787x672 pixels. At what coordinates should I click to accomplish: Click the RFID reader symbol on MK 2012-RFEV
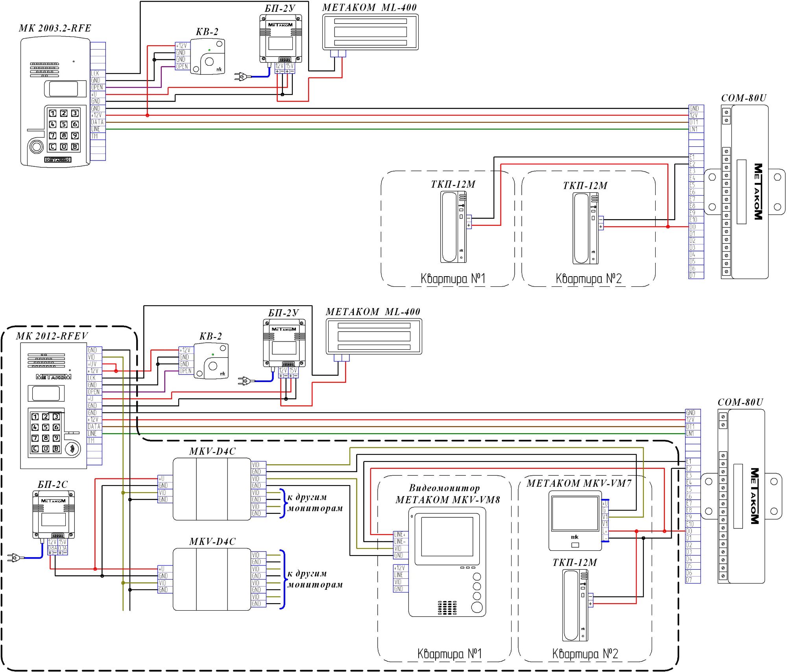(x=72, y=449)
